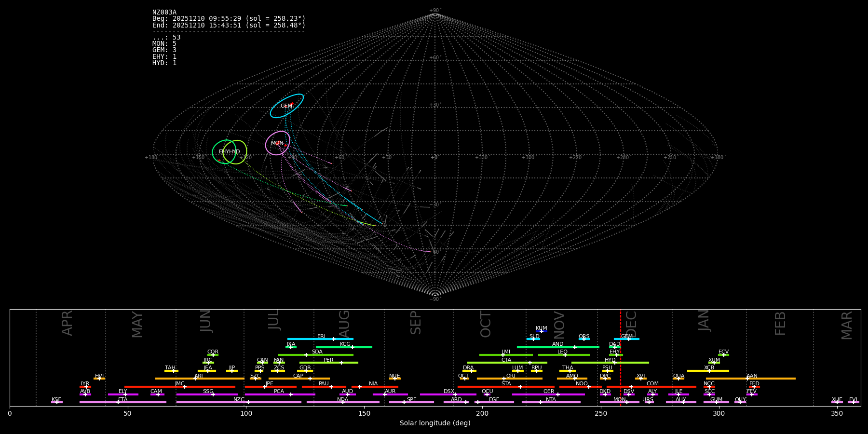Click the Solar longitude axis label
Viewport: 868px width, 434px height.
pos(435,423)
